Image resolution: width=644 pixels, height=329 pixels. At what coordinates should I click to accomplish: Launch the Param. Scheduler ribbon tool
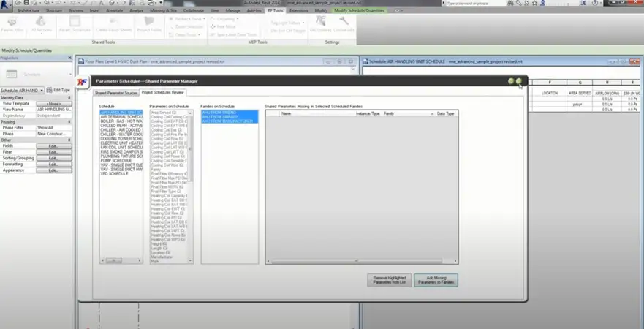[75, 25]
